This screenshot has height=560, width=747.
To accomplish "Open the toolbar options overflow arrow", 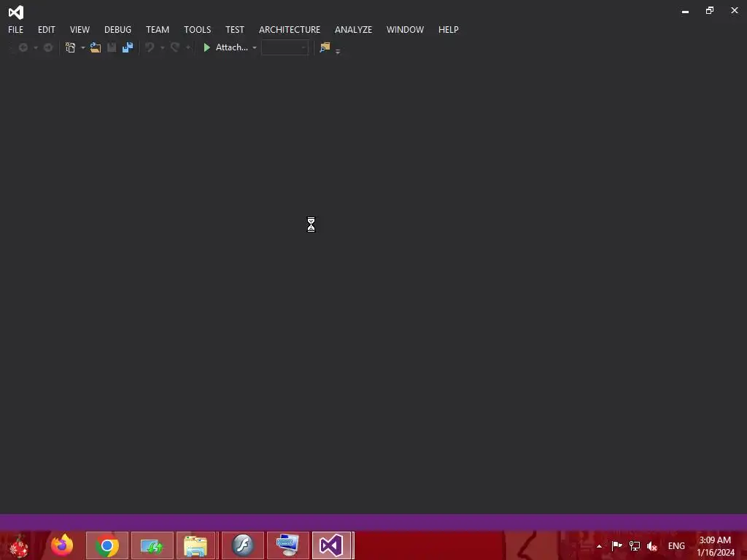I will [338, 51].
